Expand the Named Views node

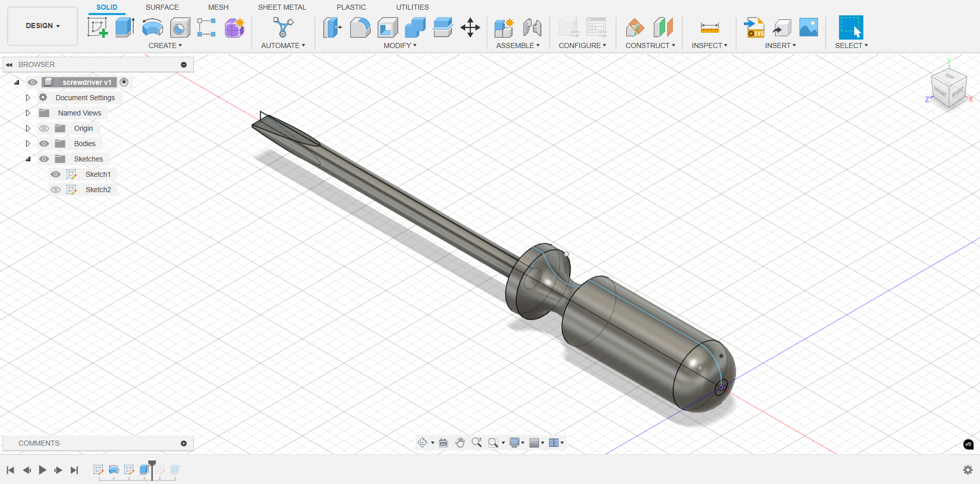click(28, 113)
